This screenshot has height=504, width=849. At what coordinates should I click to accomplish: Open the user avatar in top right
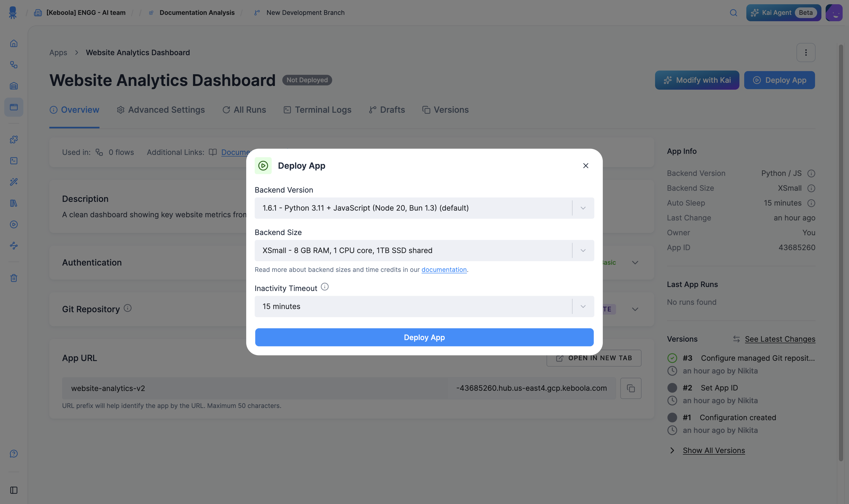(834, 12)
